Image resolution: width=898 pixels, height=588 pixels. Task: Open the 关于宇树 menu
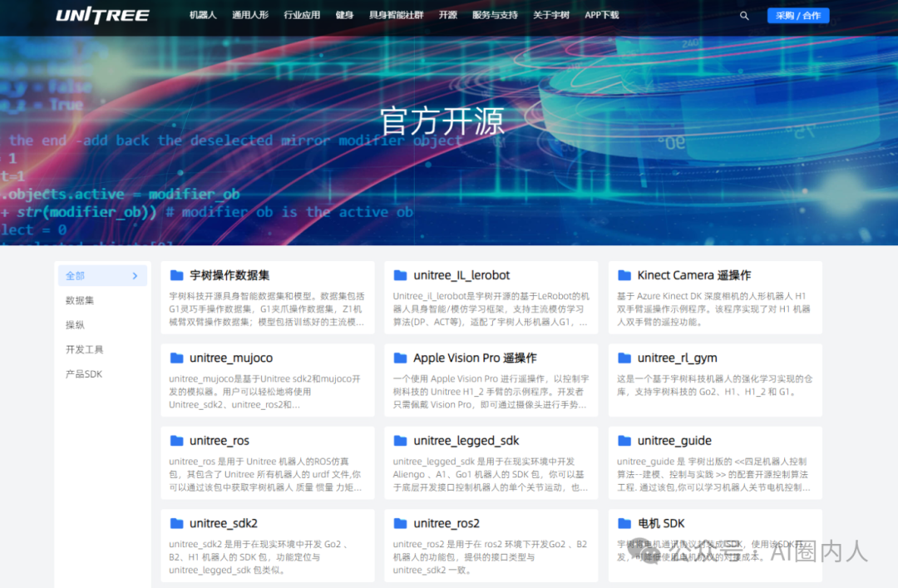551,15
